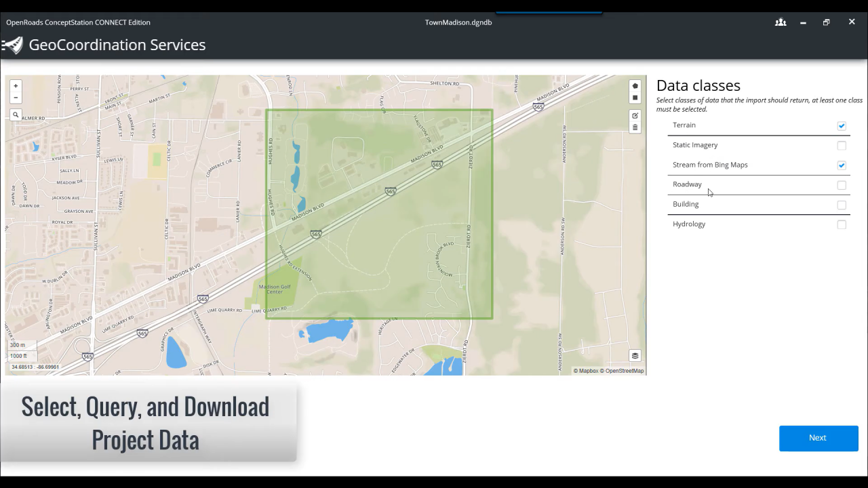The width and height of the screenshot is (868, 488).
Task: Click the Hydrology label
Action: click(689, 224)
